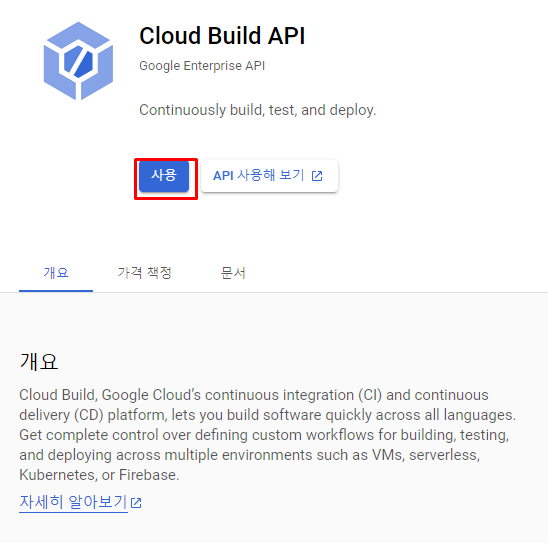The height and width of the screenshot is (543, 548).
Task: Click the 개요 section heading
Action: [x=38, y=362]
